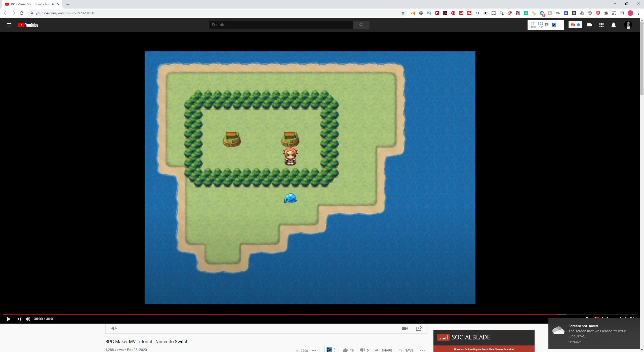Image resolution: width=644 pixels, height=352 pixels.
Task: Click the video game map frame to toggle playback
Action: tap(310, 178)
